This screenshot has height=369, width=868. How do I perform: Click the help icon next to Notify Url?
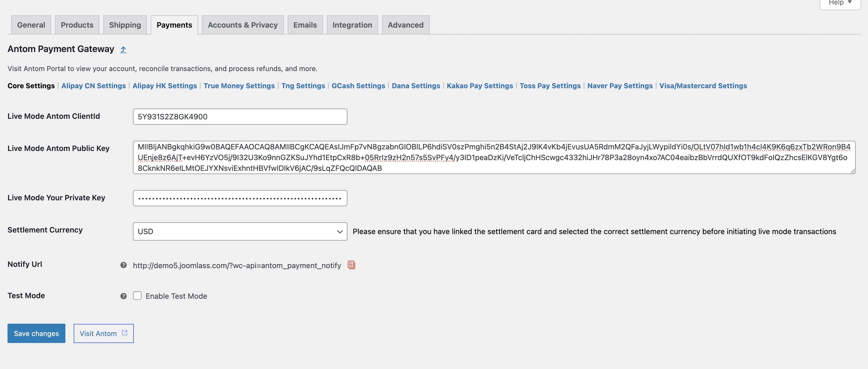123,265
